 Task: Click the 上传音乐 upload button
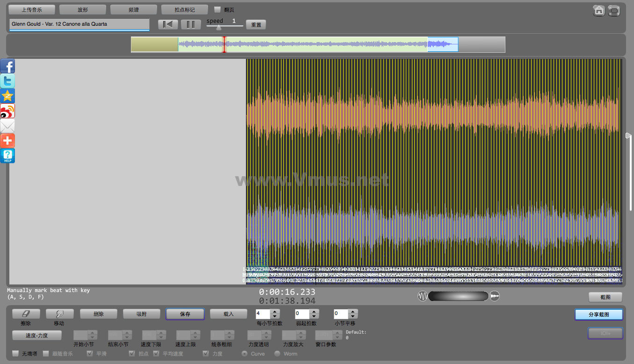(x=32, y=10)
